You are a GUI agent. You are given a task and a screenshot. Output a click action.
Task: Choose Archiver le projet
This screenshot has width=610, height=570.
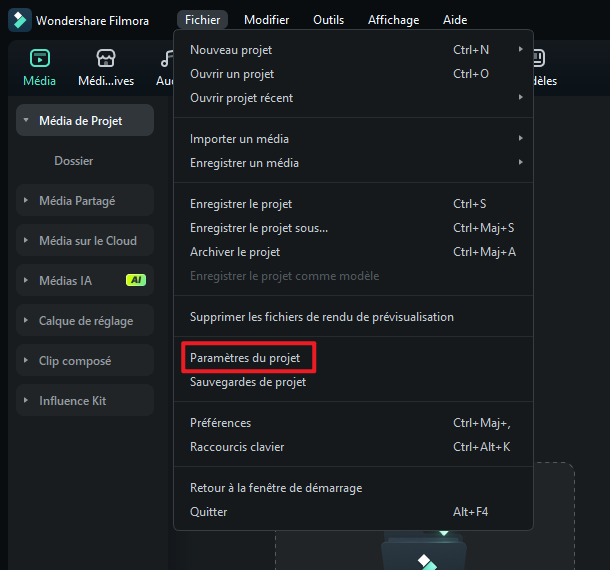[353, 252]
